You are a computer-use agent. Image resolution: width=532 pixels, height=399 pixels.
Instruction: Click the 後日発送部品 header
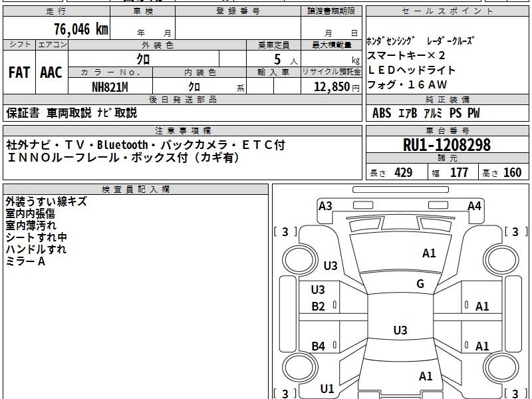pos(182,99)
